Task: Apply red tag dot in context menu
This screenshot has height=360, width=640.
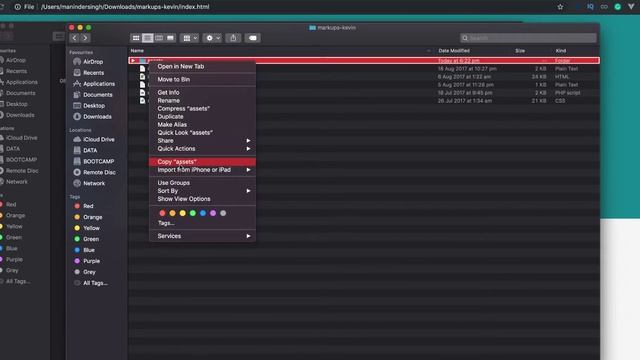Action: pos(162,213)
